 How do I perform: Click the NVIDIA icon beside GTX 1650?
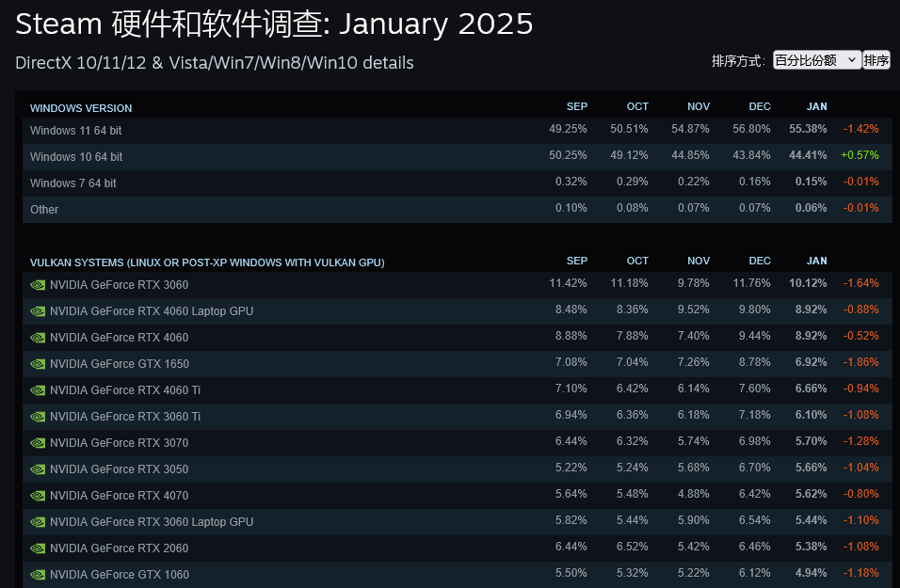pyautogui.click(x=38, y=363)
